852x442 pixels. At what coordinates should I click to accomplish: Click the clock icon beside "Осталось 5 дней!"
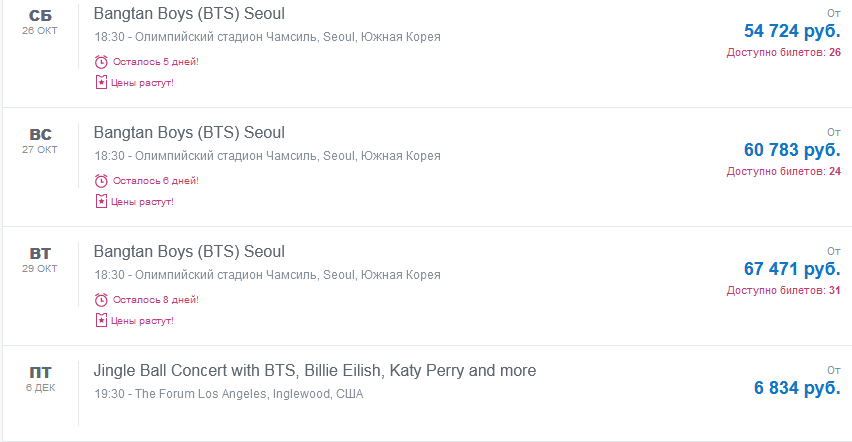101,62
